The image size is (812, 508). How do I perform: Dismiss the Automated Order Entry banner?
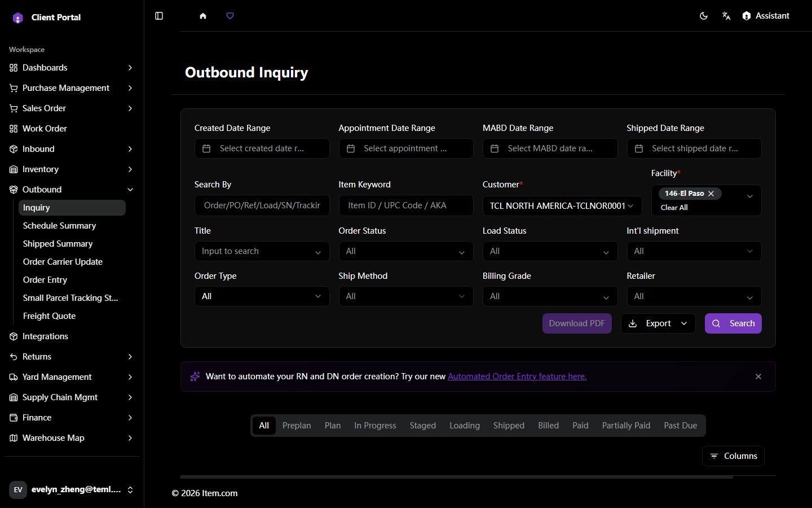coord(758,376)
